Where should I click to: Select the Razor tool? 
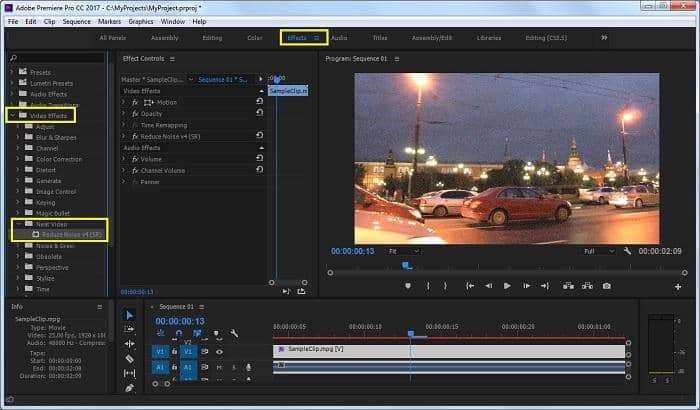click(129, 358)
